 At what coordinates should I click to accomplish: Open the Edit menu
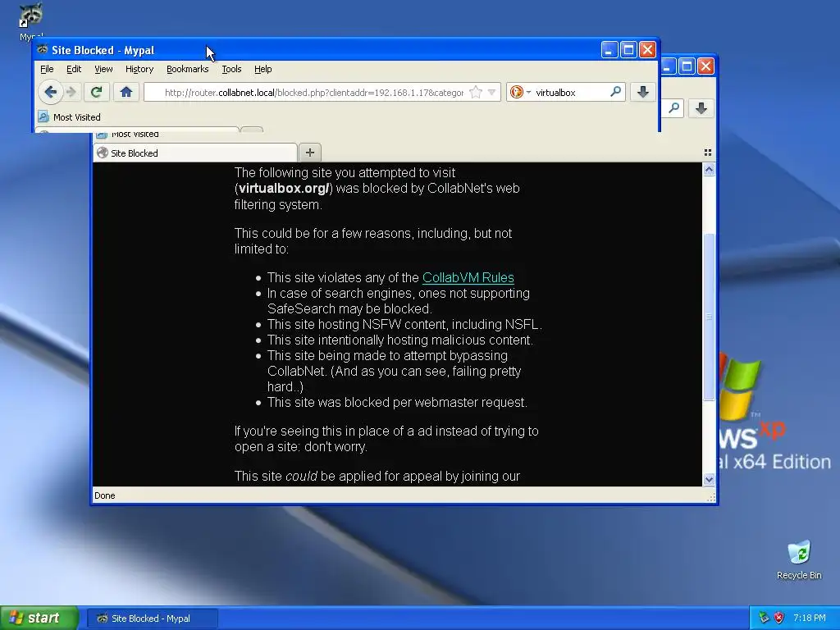[x=74, y=69]
